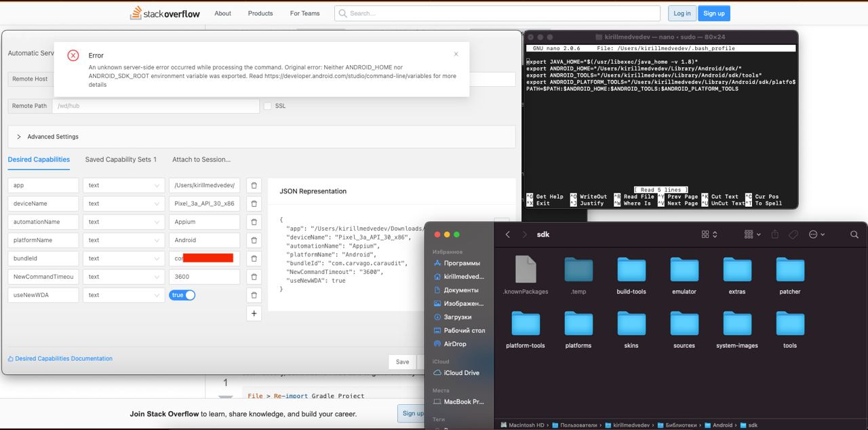This screenshot has height=430, width=868.
Task: Open the sources folder in Finder
Action: tap(684, 330)
